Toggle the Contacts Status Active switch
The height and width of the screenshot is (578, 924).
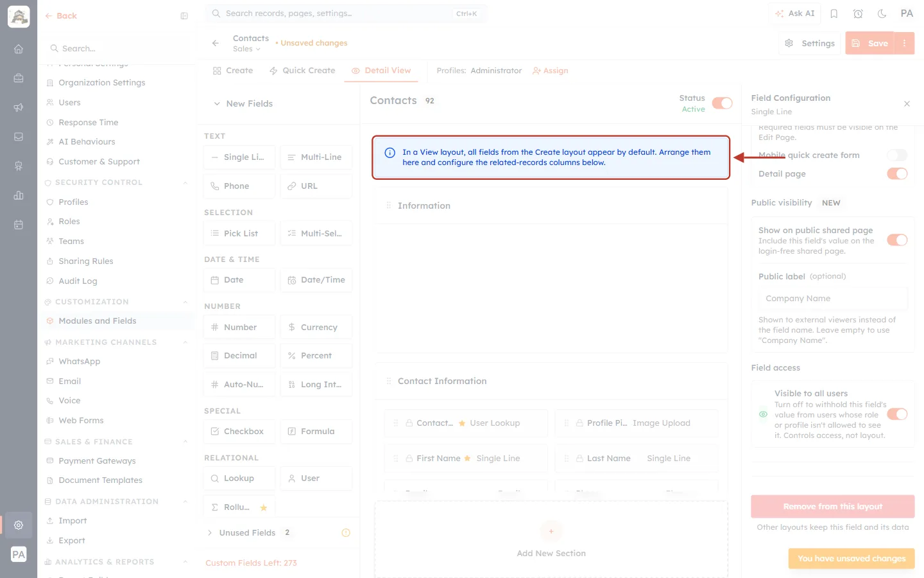722,103
